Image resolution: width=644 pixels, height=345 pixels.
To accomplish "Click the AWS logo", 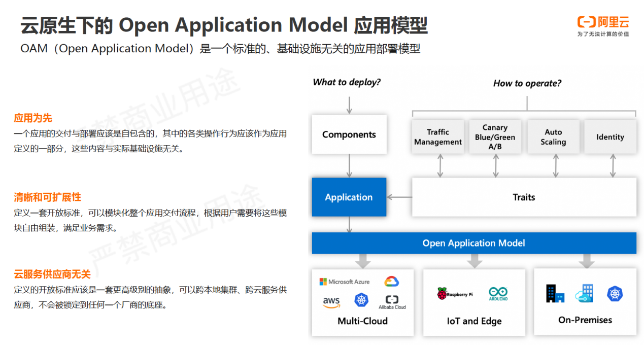I will point(331,302).
